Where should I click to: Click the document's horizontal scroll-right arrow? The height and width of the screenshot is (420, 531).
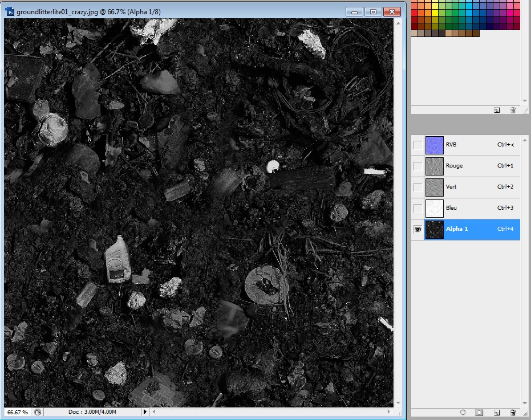tap(389, 412)
